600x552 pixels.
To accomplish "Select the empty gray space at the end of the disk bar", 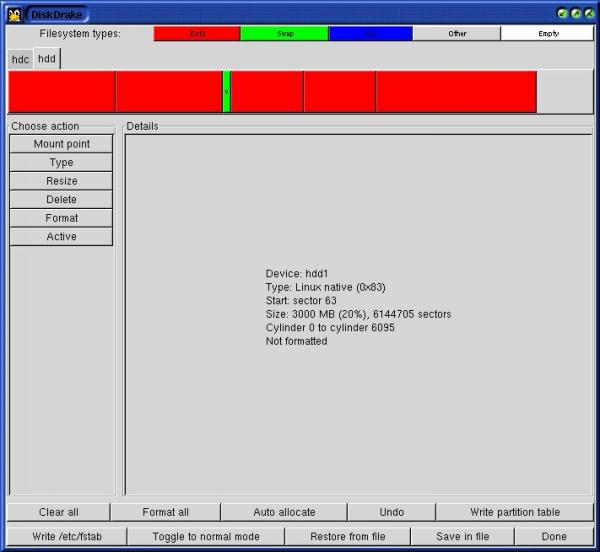I will click(563, 92).
